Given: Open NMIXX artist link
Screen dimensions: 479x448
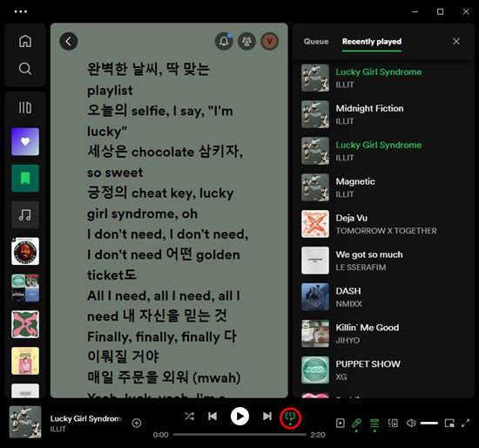Looking at the screenshot, I should (x=348, y=304).
